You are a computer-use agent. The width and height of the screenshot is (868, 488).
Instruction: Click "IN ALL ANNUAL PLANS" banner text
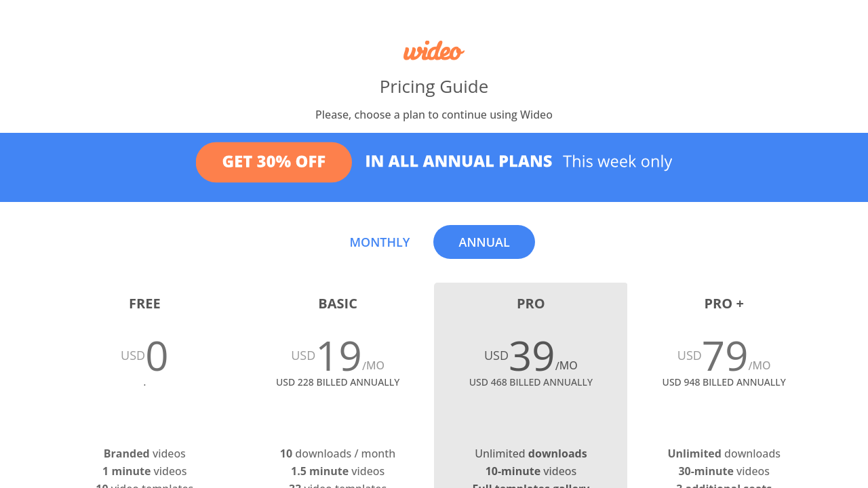[x=458, y=161]
